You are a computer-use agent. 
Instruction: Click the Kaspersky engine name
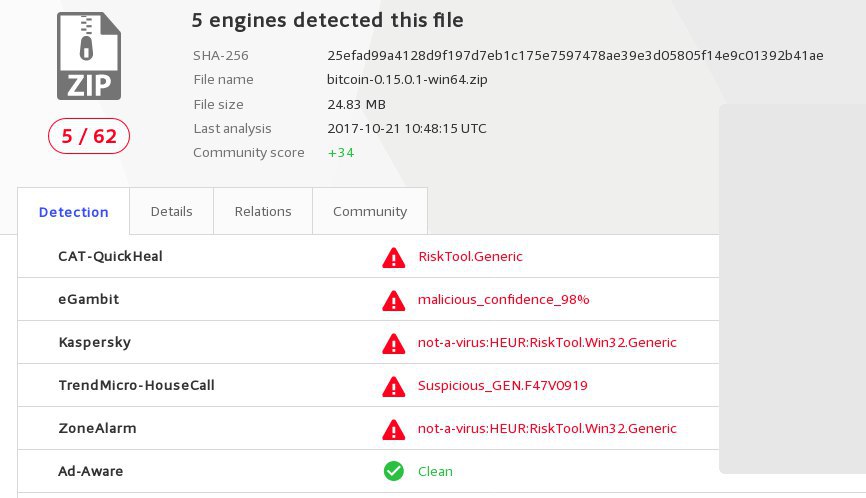pyautogui.click(x=94, y=342)
